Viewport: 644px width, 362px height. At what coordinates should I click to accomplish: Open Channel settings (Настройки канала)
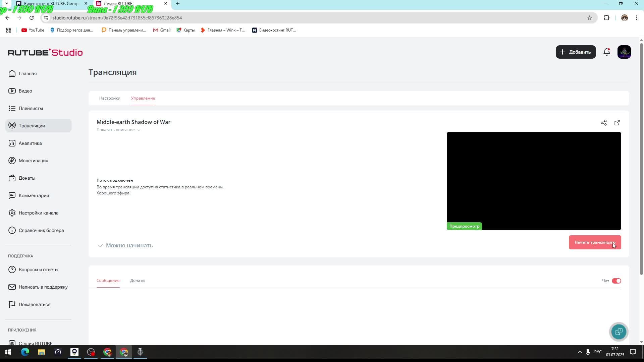coord(38,213)
